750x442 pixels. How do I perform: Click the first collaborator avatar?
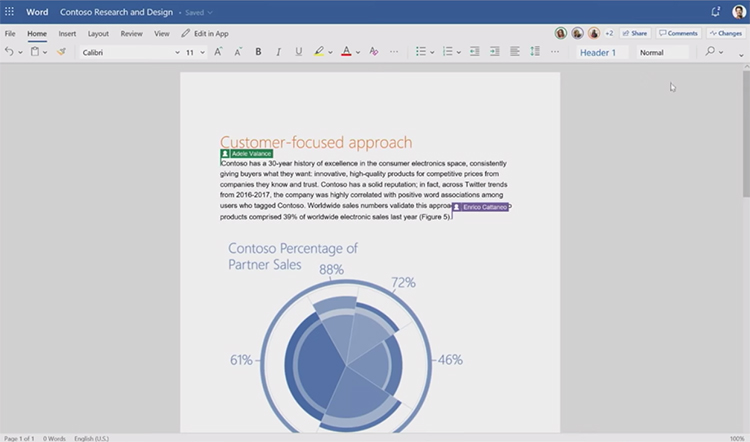pos(561,33)
